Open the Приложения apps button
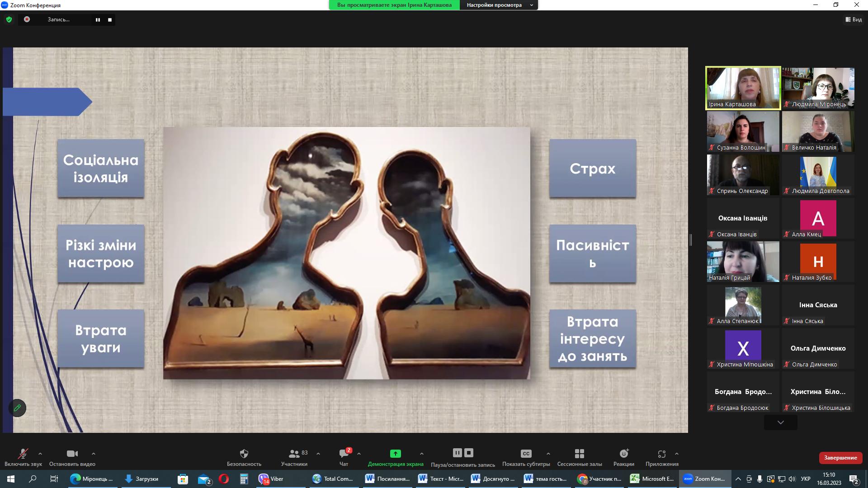 [662, 455]
